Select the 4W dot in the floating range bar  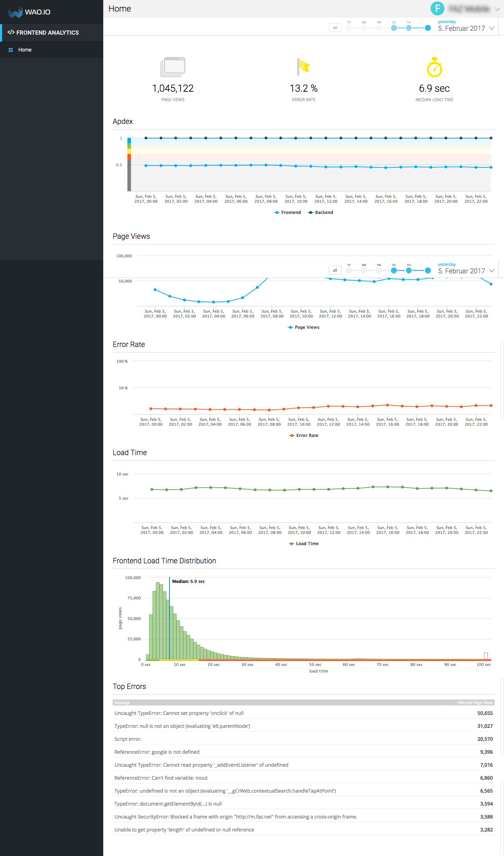click(364, 271)
